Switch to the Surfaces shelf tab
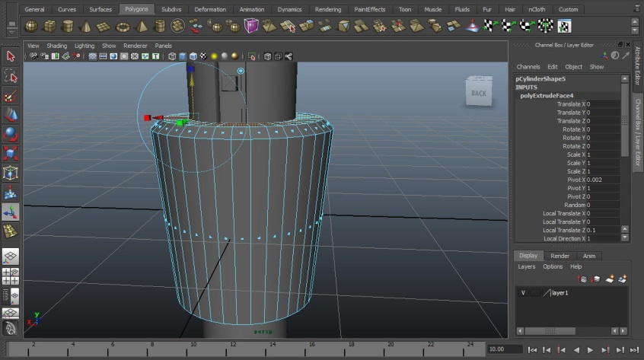 pos(100,10)
